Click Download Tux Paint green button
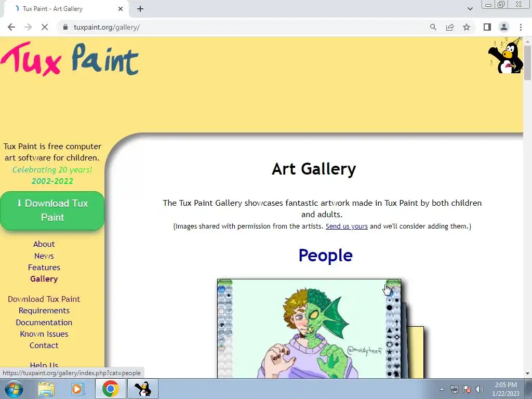The height and width of the screenshot is (399, 532). pyautogui.click(x=52, y=210)
